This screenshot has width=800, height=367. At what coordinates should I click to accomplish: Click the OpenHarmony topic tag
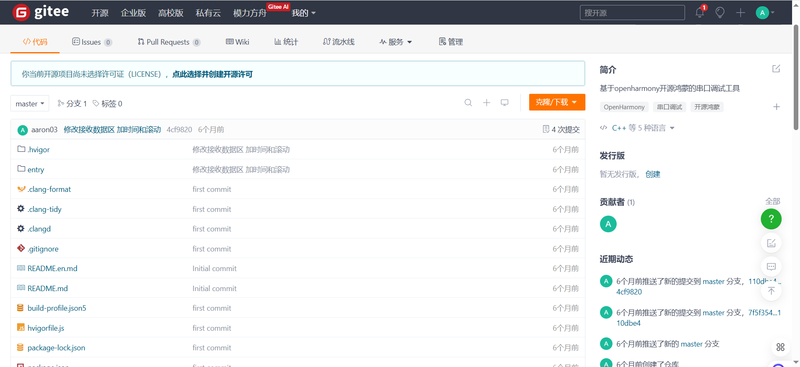[x=624, y=107]
